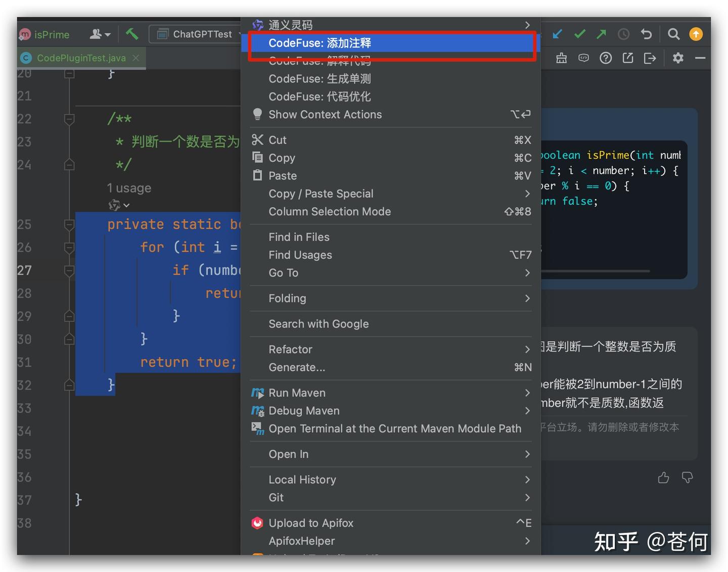Choose CodeFuse: 代码优化 from context menu

tap(391, 97)
